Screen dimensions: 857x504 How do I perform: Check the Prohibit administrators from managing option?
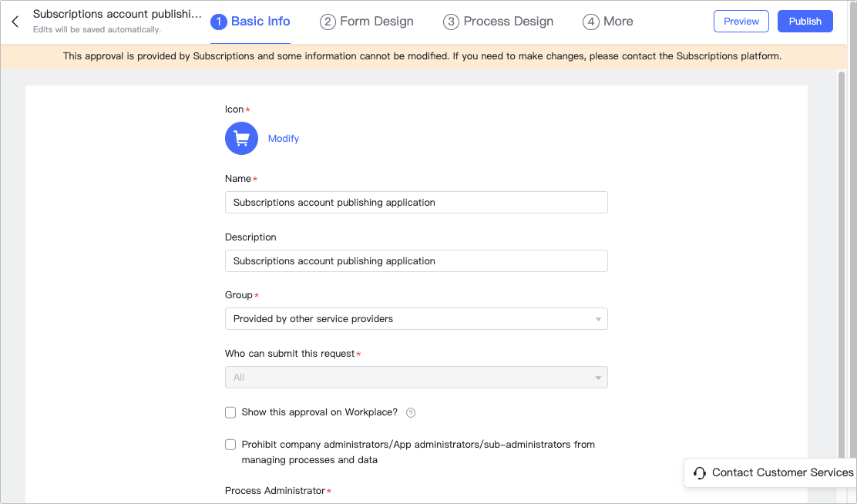coord(230,444)
